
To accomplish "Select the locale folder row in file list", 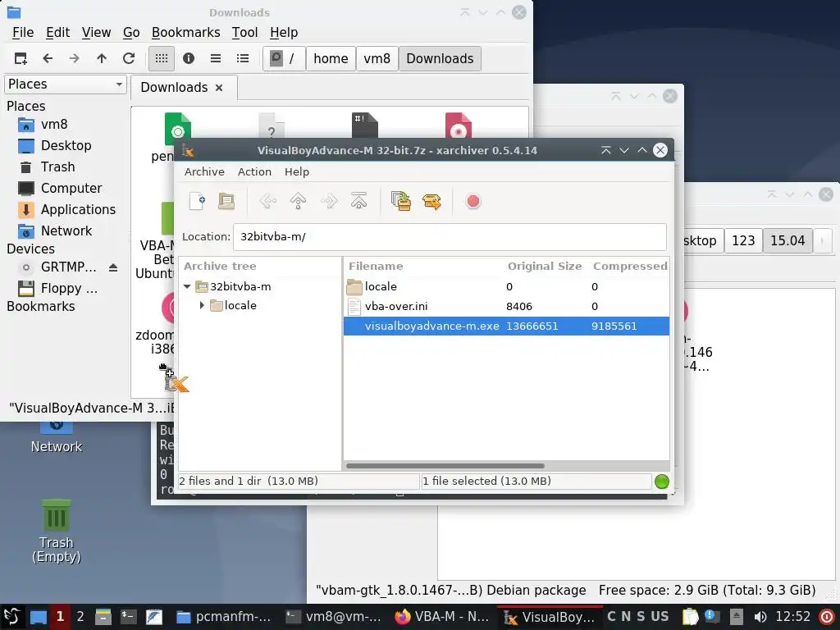I will click(506, 286).
